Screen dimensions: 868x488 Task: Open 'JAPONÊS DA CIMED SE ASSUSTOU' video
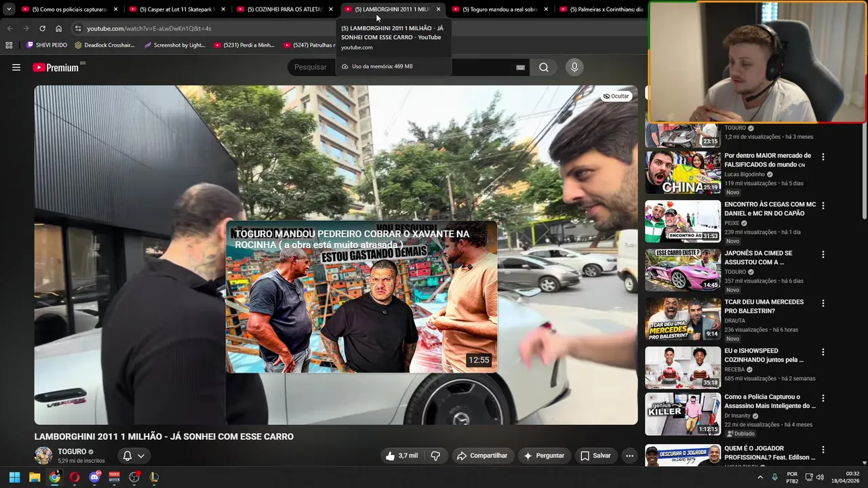pos(758,258)
